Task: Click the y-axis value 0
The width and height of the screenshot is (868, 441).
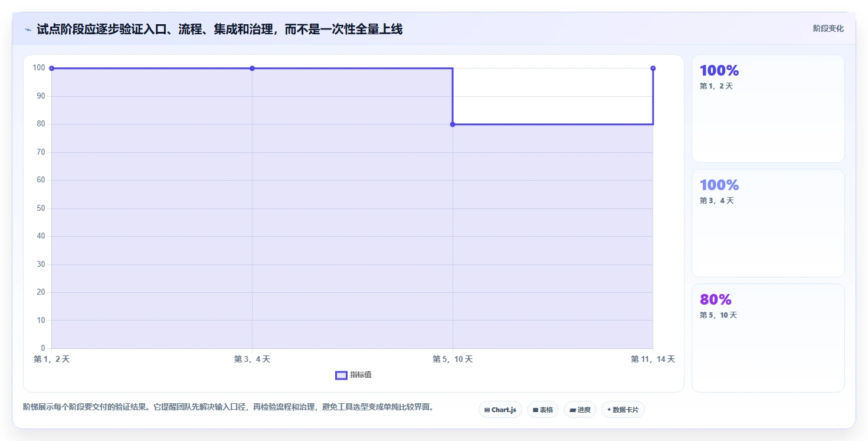Action: coord(43,348)
